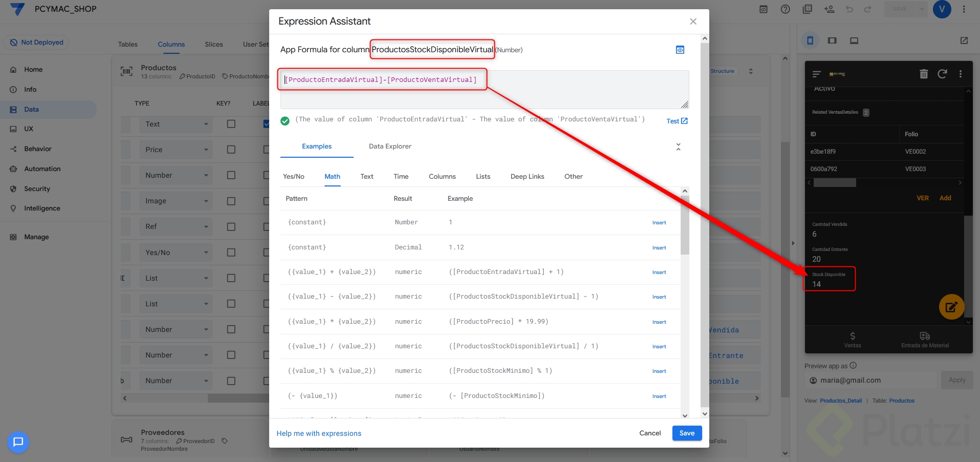
Task: Open help question mark icon
Action: coord(785,9)
